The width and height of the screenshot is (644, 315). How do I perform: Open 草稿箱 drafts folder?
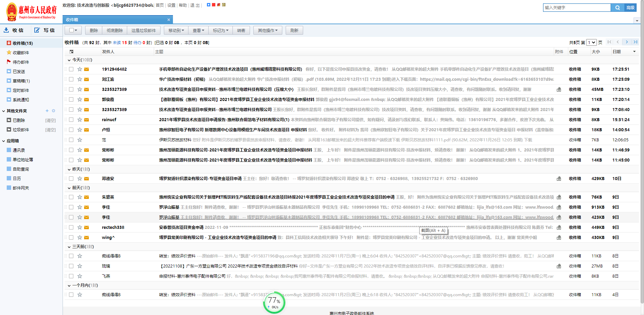click(x=21, y=81)
